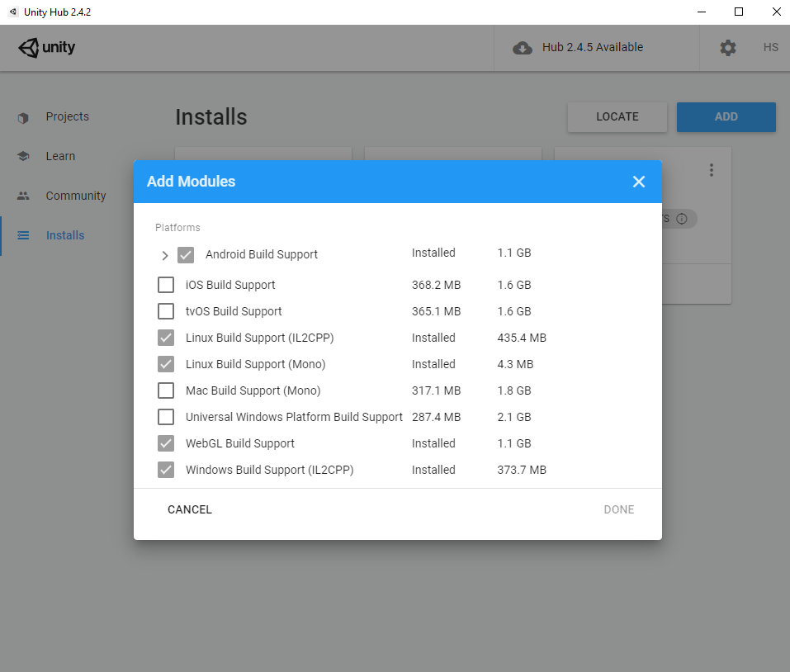Click the Learn graduation cap icon

[x=23, y=156]
